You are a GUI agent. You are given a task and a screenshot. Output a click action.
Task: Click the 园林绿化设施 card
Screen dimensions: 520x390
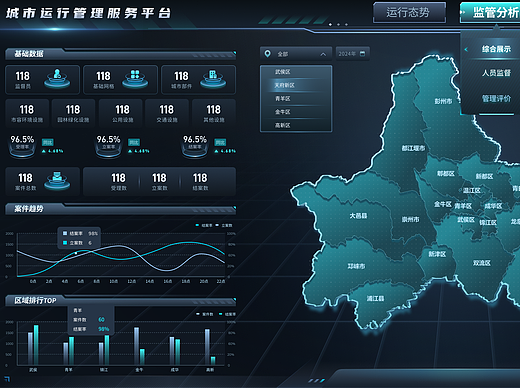(73, 113)
